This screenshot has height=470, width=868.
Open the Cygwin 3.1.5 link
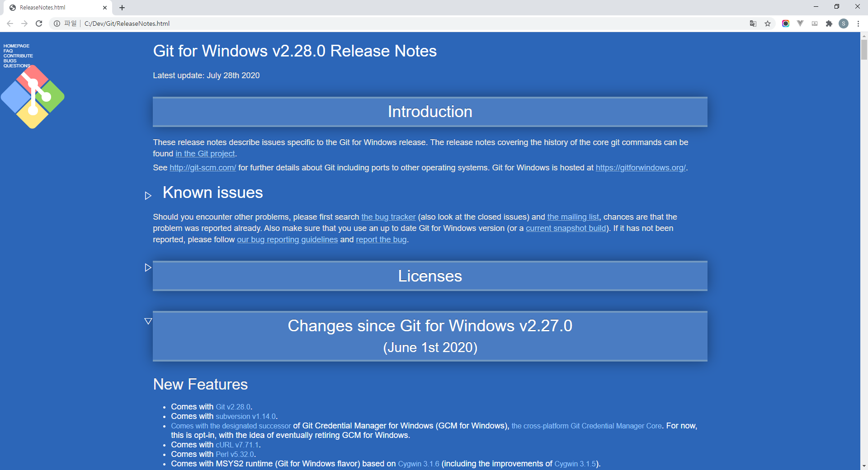point(575,464)
